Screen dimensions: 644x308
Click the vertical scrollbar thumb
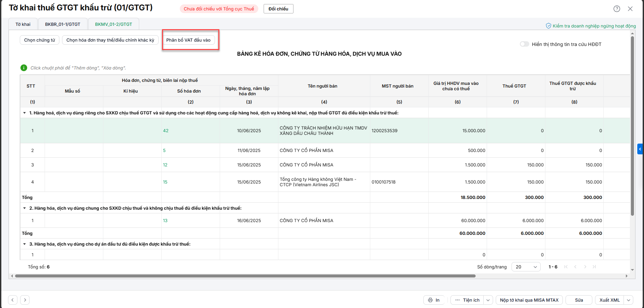632,126
